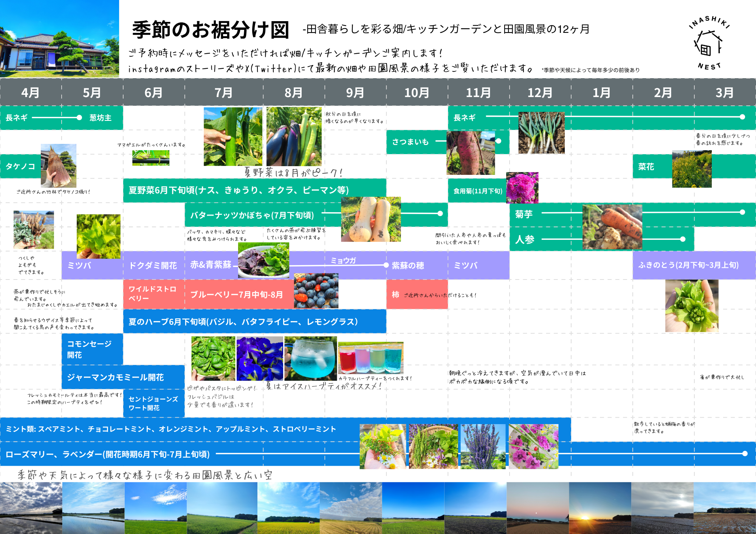
Task: Click the sunset sky landscape photo
Action: click(600, 508)
